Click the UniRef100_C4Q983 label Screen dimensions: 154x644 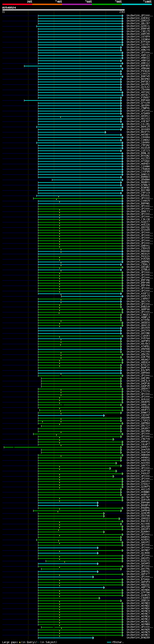point(138,598)
